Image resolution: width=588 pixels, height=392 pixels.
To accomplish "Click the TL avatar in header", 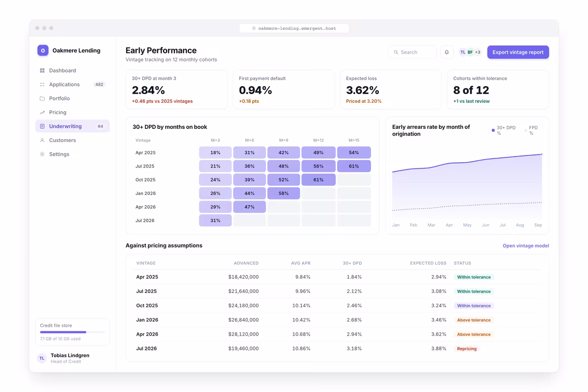I will click(x=463, y=52).
